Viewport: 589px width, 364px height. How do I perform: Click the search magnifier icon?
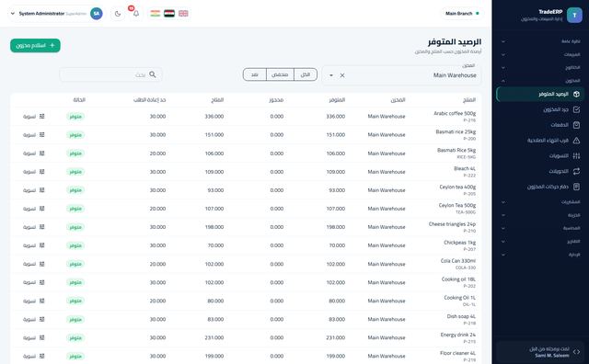pos(153,74)
